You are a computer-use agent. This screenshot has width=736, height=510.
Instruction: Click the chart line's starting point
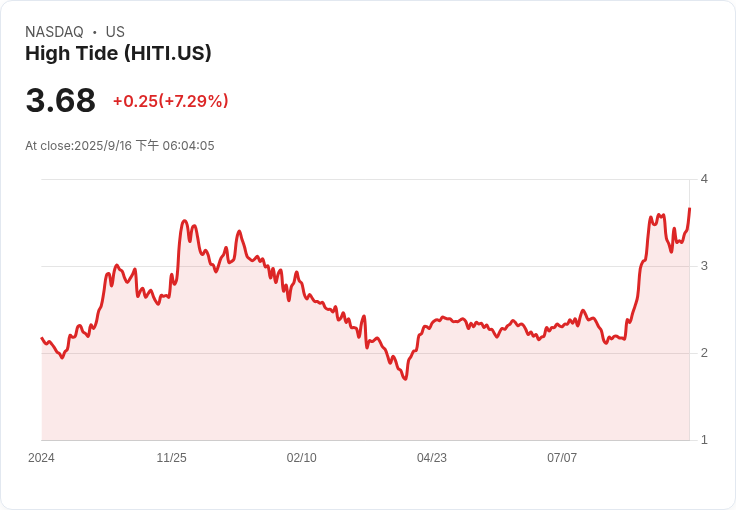click(x=42, y=338)
